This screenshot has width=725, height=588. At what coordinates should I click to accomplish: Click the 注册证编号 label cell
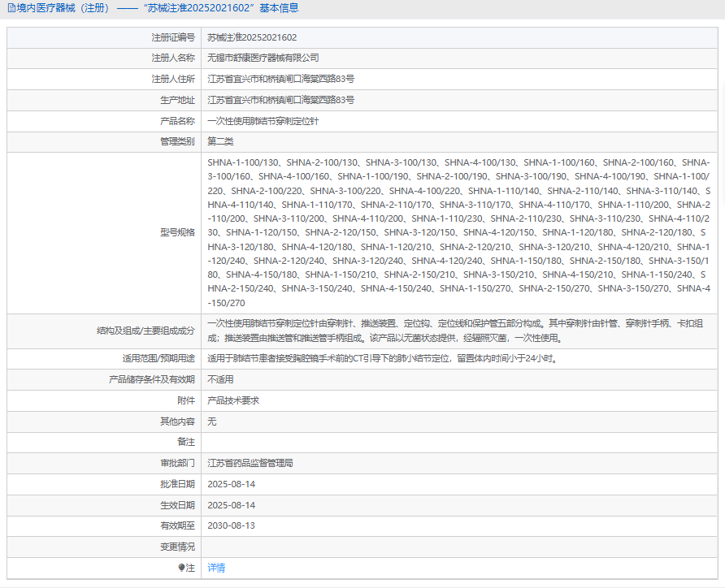point(104,37)
